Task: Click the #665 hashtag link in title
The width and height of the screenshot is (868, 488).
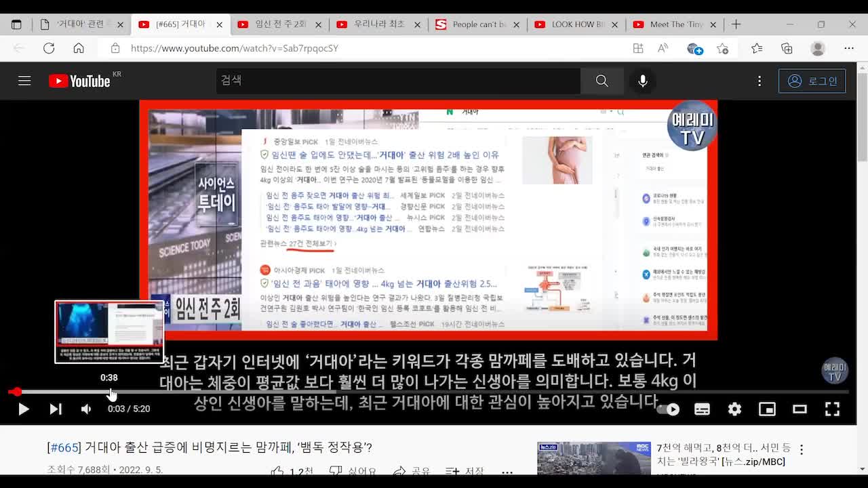Action: [64, 447]
